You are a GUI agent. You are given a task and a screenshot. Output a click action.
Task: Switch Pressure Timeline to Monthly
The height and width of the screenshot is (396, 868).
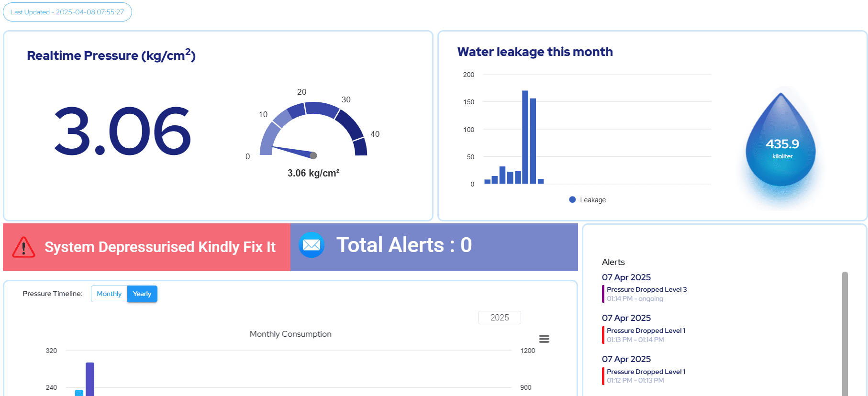pyautogui.click(x=109, y=294)
